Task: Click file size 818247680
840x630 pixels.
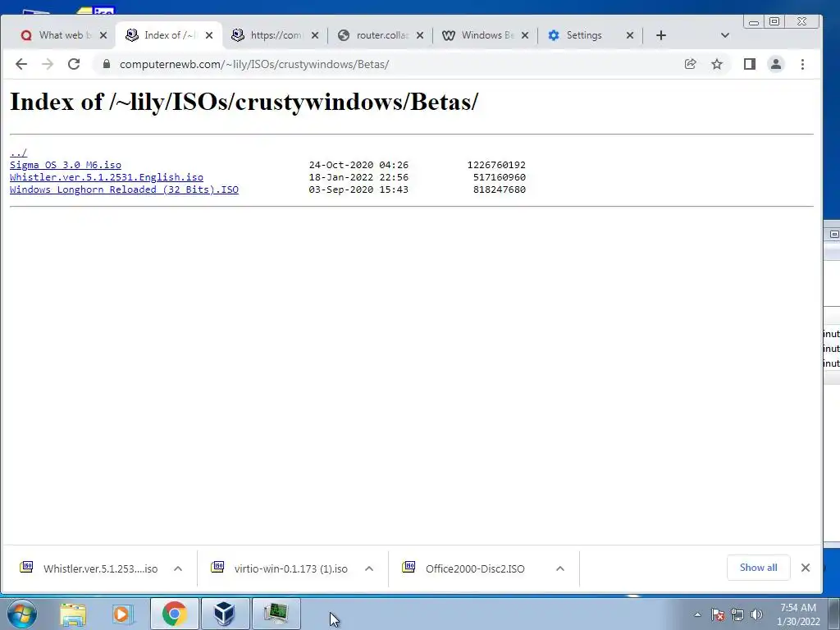Action: [x=500, y=189]
